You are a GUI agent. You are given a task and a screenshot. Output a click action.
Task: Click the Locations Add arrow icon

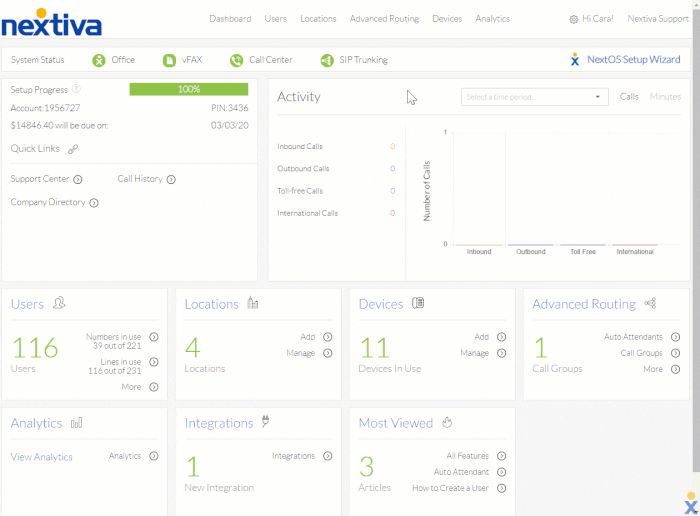coord(328,337)
